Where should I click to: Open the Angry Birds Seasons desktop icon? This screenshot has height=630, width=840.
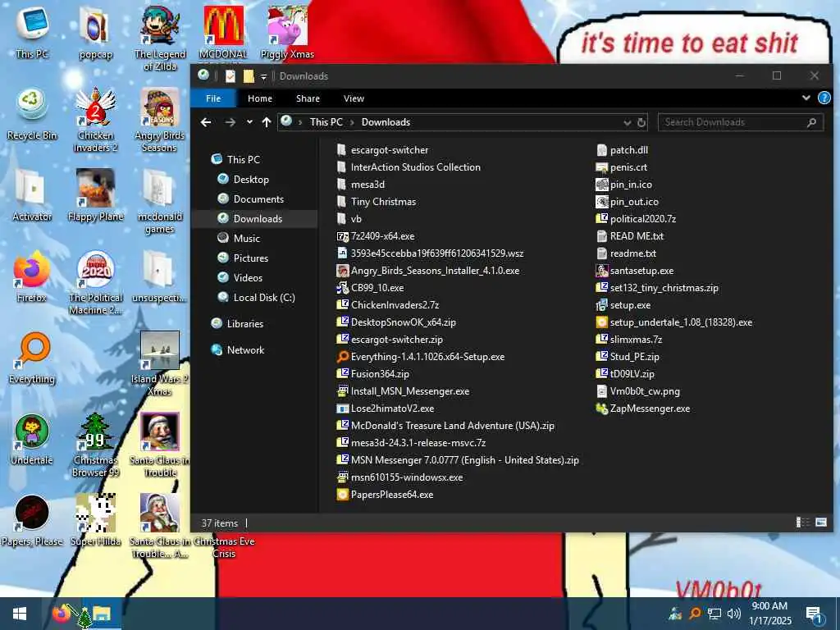point(159,120)
